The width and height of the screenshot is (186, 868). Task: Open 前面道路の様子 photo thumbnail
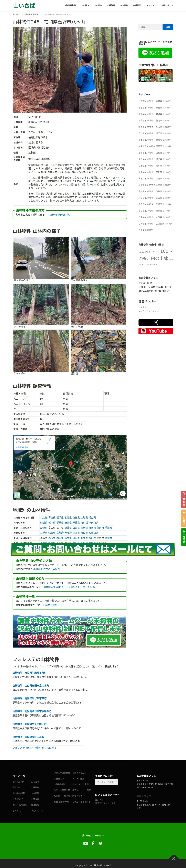point(41,258)
